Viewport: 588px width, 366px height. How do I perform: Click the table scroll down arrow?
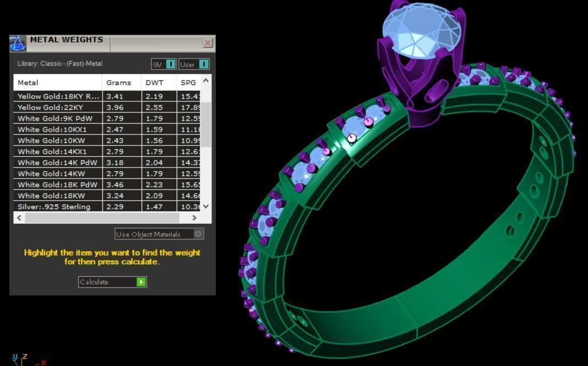(x=206, y=206)
